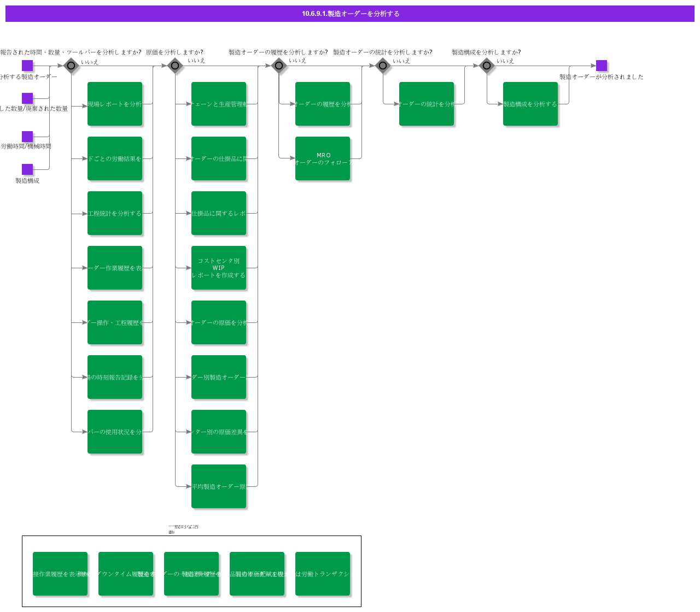The height and width of the screenshot is (612, 700).
Task: Open the middle general activity box ーの製造履歴
Action: click(x=191, y=574)
